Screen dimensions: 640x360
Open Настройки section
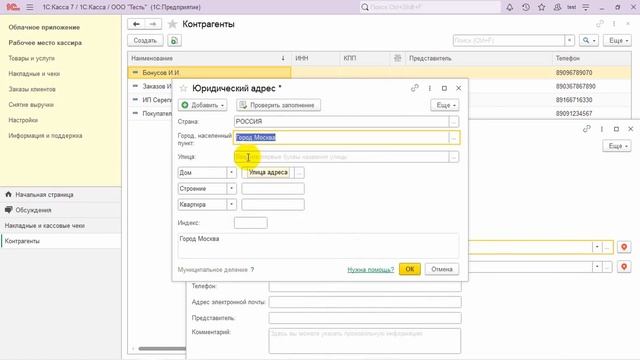(23, 120)
